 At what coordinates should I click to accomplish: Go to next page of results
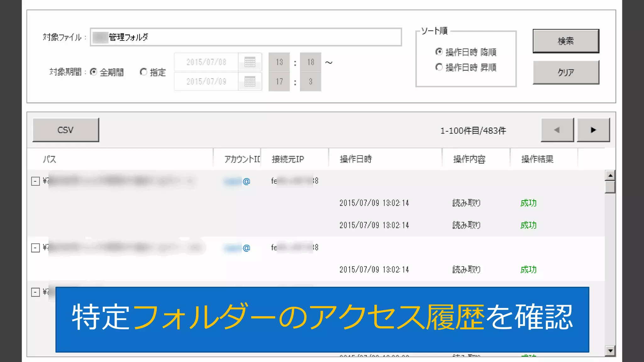593,130
